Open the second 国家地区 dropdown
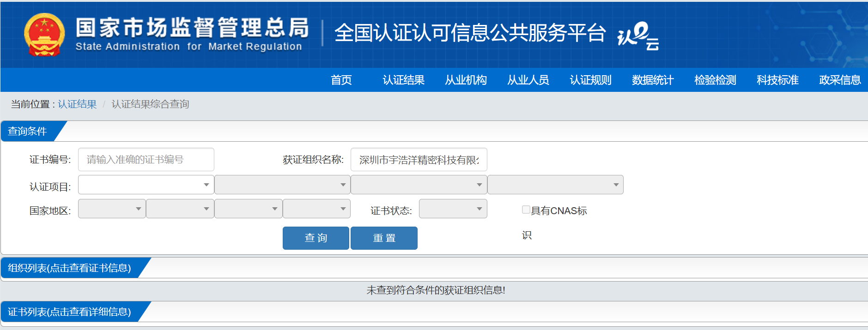The width and height of the screenshot is (868, 330). [180, 209]
